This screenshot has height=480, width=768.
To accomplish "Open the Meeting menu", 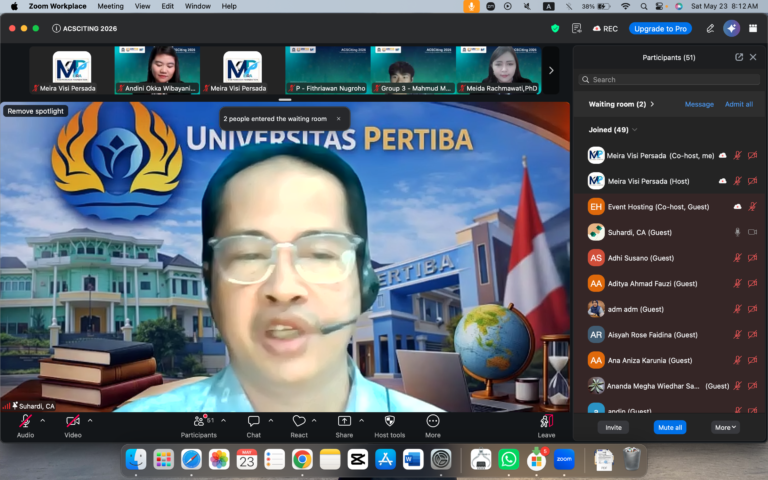I will [110, 6].
